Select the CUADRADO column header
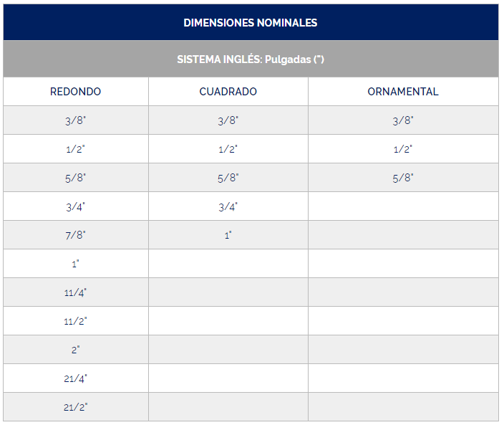Viewport: 504px width, 425px height. point(228,92)
